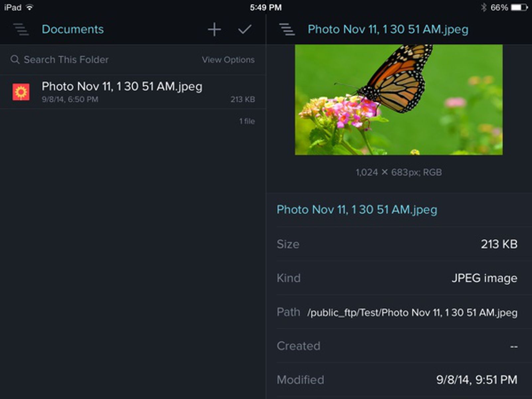
Task: Tap the battery indicator in status bar
Action: pos(519,7)
